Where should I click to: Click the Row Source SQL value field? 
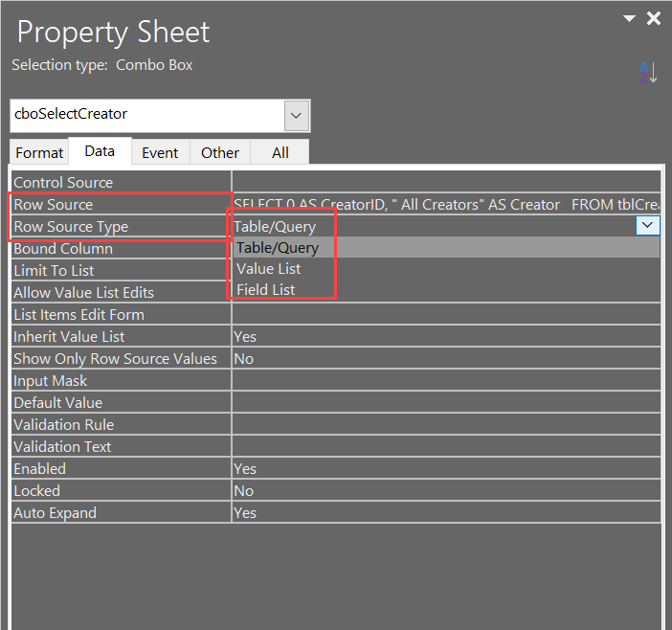click(445, 204)
